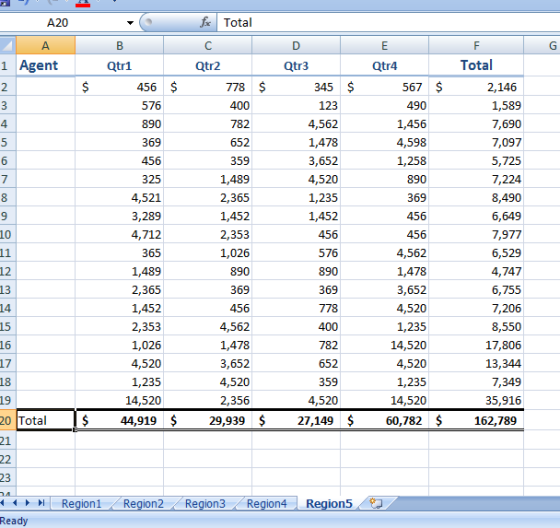560x528 pixels.
Task: Select the cell showing 60,782
Action: click(384, 420)
